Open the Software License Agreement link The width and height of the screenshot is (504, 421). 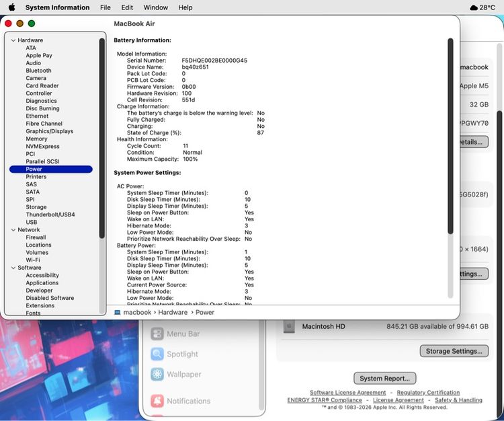tap(347, 392)
